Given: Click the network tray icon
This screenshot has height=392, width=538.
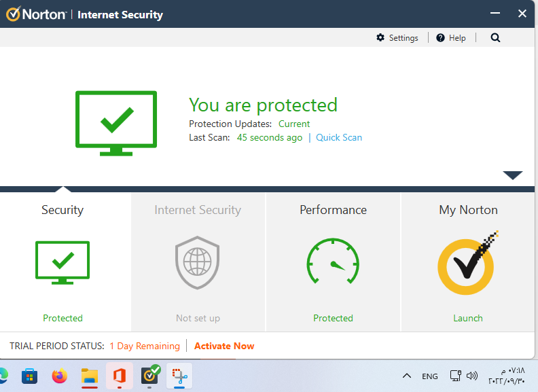Looking at the screenshot, I should (x=456, y=376).
